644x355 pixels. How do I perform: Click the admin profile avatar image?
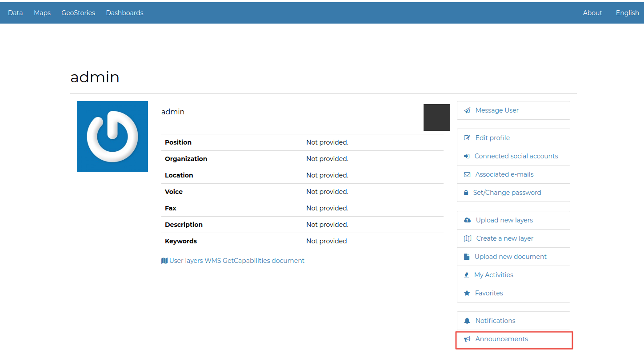point(112,137)
